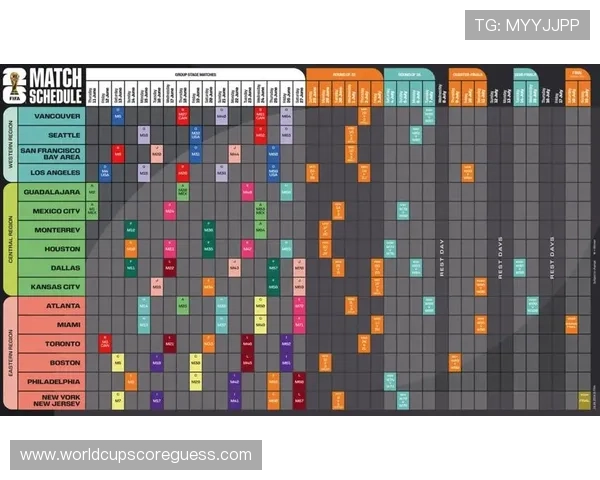Select the Toronto city row label
600x480 pixels.
52,344
